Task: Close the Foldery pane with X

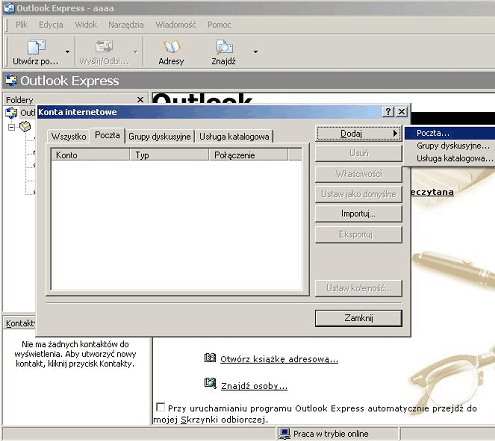Action: [140, 99]
